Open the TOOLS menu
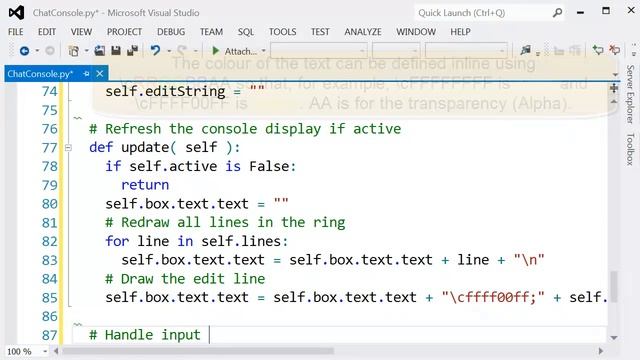Screen dimensions: 640x360 (x=282, y=32)
